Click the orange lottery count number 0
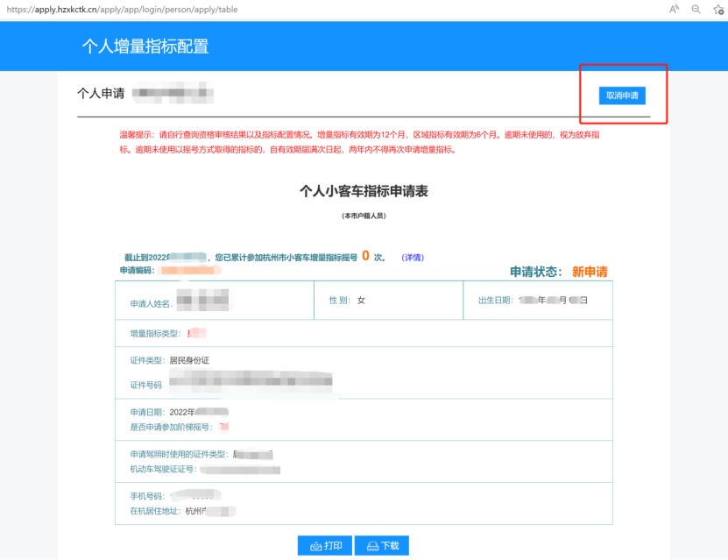Screen dimensions: 728x560 (365, 257)
